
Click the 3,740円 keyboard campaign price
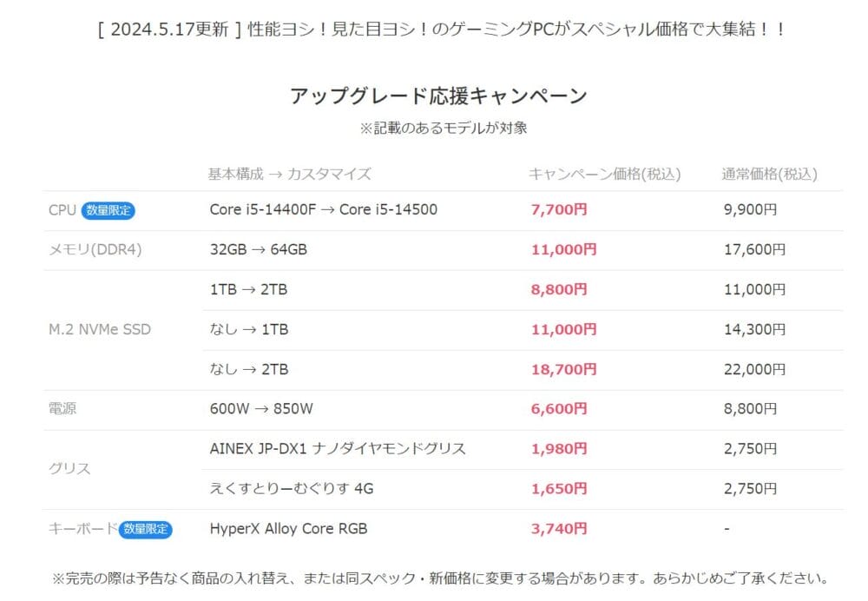[x=558, y=529]
